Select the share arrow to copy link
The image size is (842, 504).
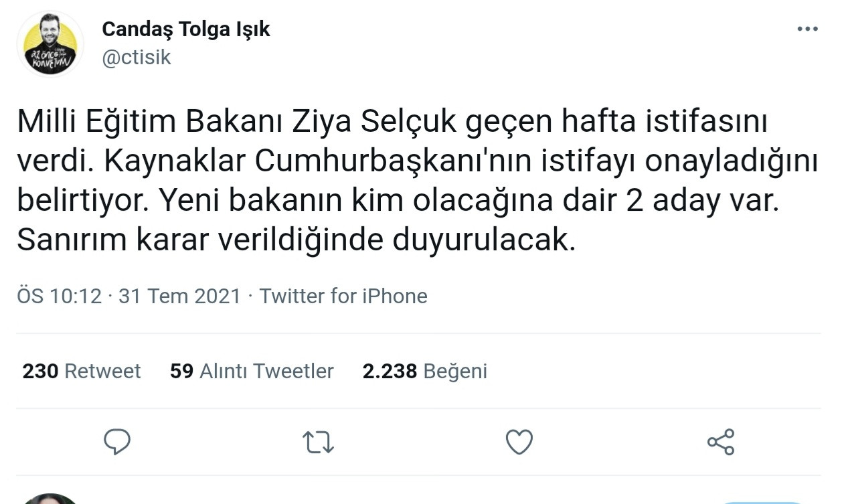720,441
